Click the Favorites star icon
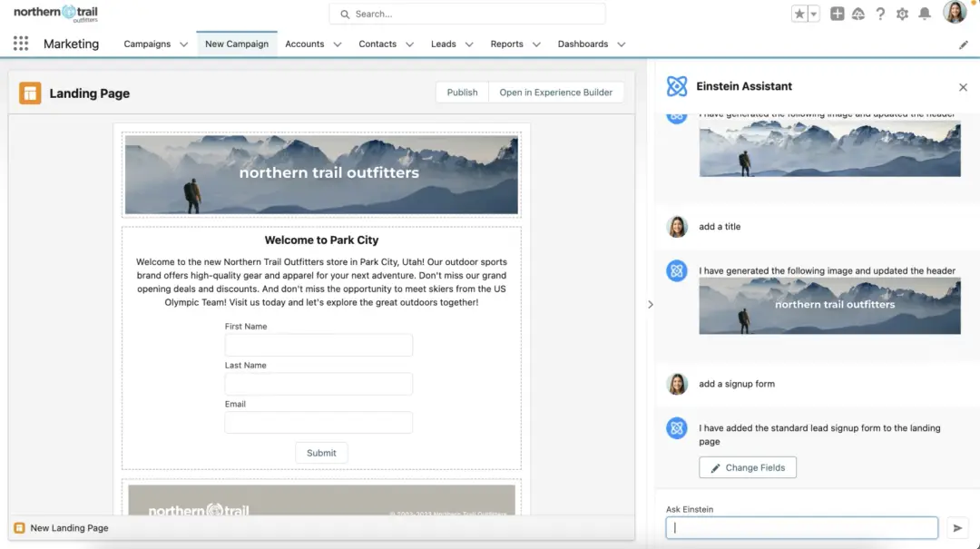The height and width of the screenshot is (549, 980). click(x=799, y=14)
